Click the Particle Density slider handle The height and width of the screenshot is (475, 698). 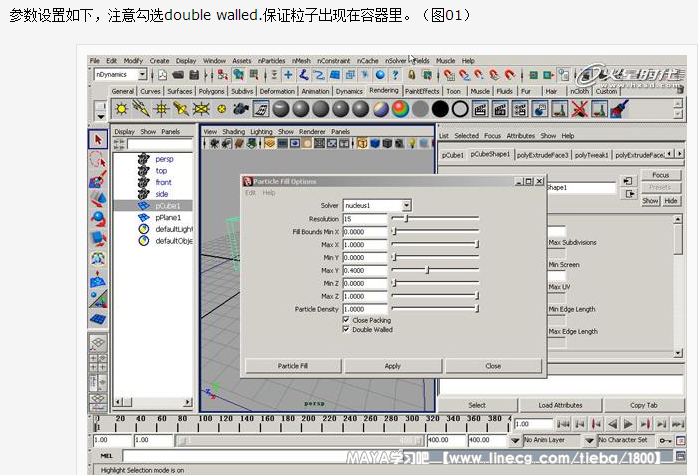pos(477,309)
